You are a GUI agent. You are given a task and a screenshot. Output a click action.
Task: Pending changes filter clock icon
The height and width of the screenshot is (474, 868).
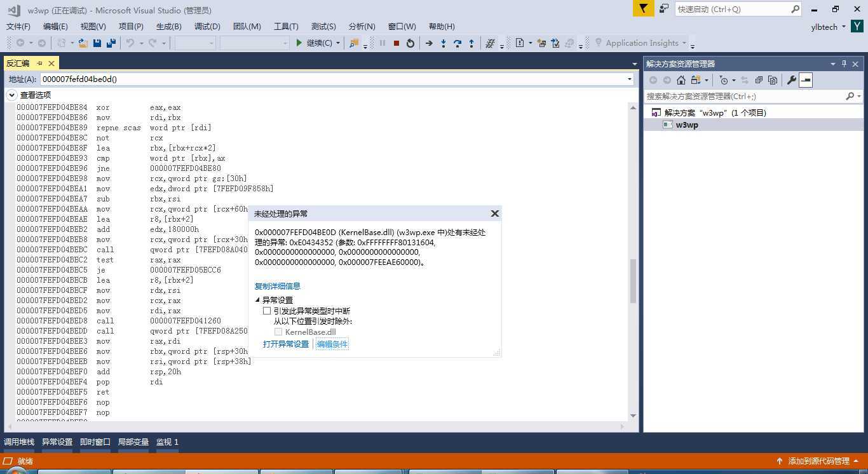pyautogui.click(x=724, y=80)
